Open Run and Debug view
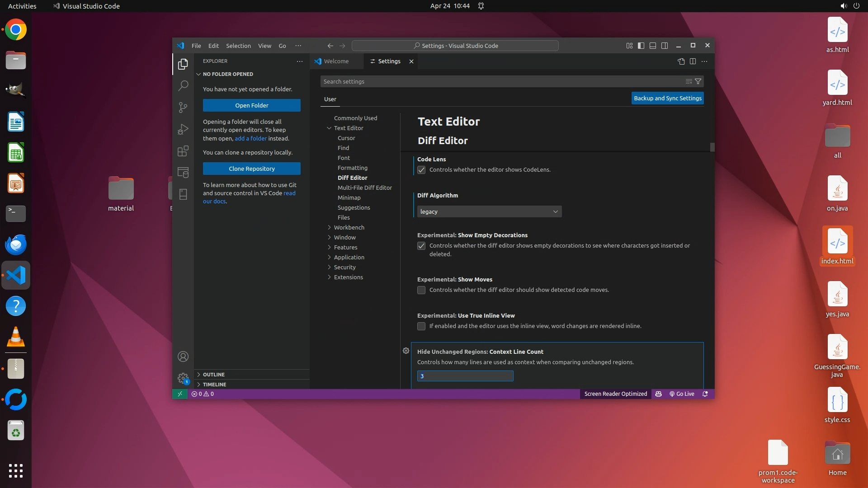 click(x=183, y=129)
